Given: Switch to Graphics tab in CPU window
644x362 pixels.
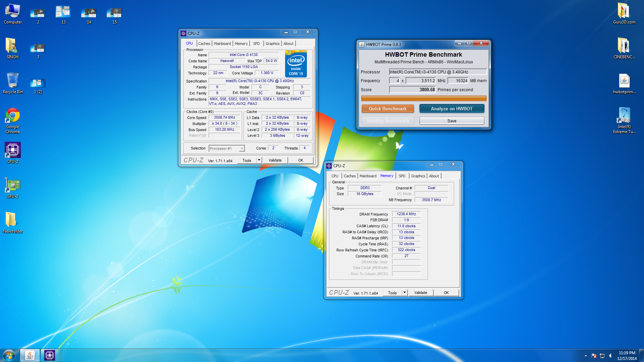Looking at the screenshot, I should point(273,44).
